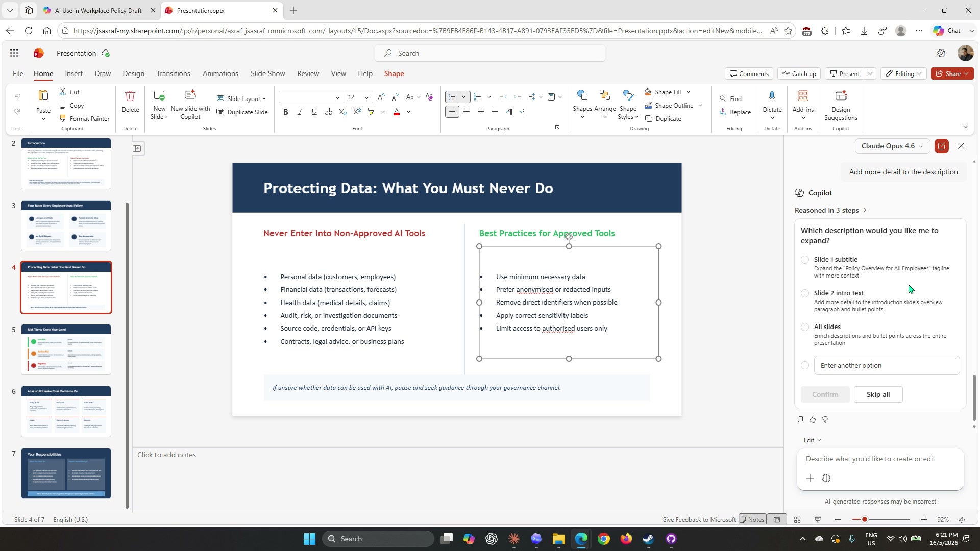Click the Catch up button
Viewport: 980px width, 551px height.
(x=799, y=74)
